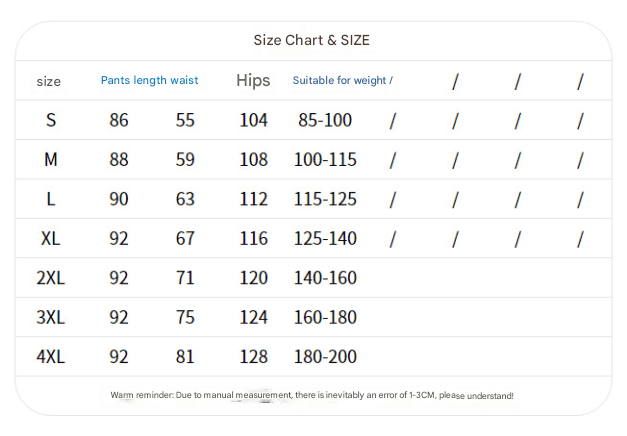
Task: Select the 2XL size row label
Action: pos(51,278)
